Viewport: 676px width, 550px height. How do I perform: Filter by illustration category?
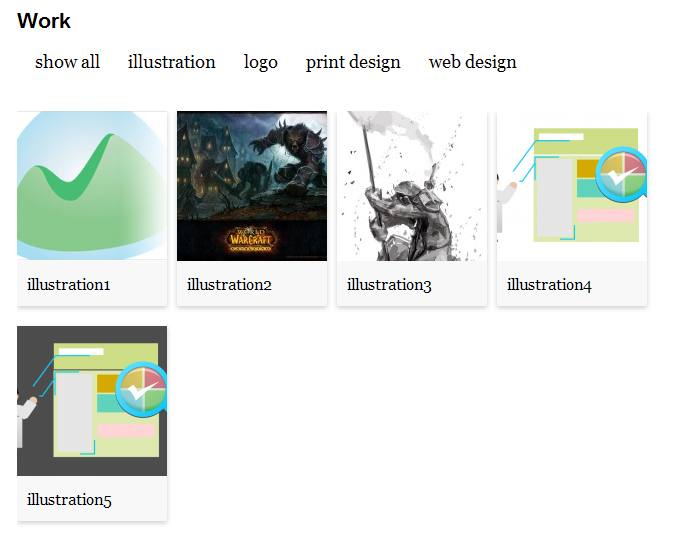click(172, 62)
